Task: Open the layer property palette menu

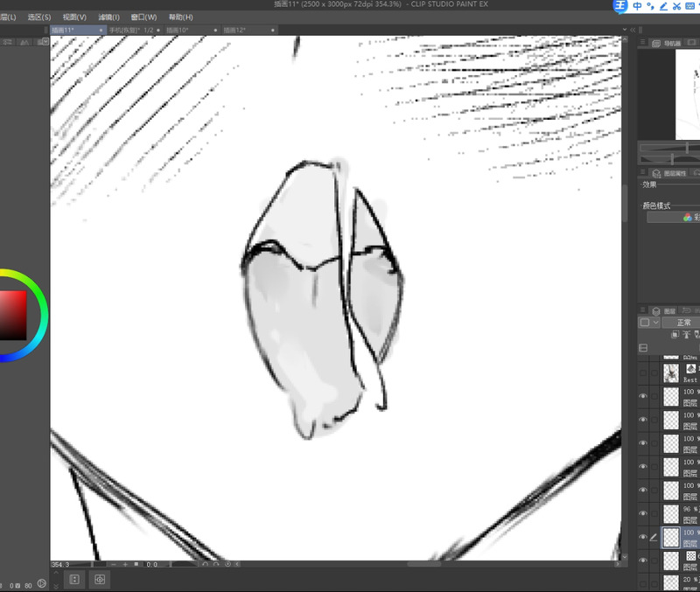Action: coord(642,172)
